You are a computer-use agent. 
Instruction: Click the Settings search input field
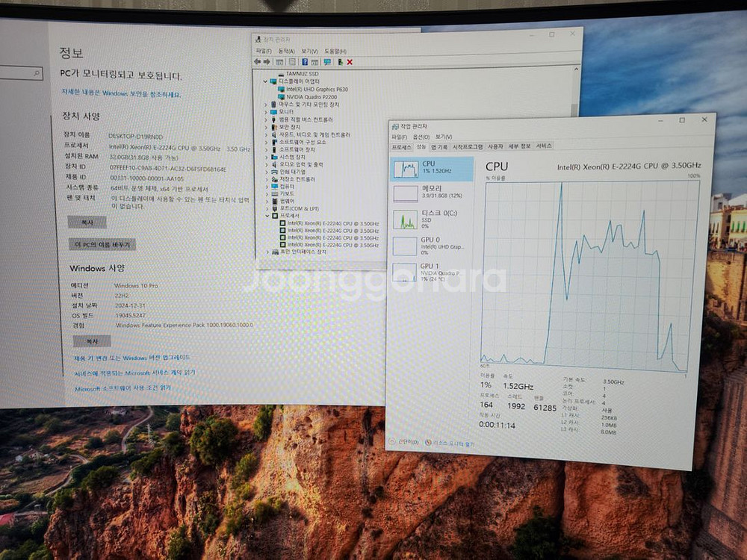pos(21,73)
